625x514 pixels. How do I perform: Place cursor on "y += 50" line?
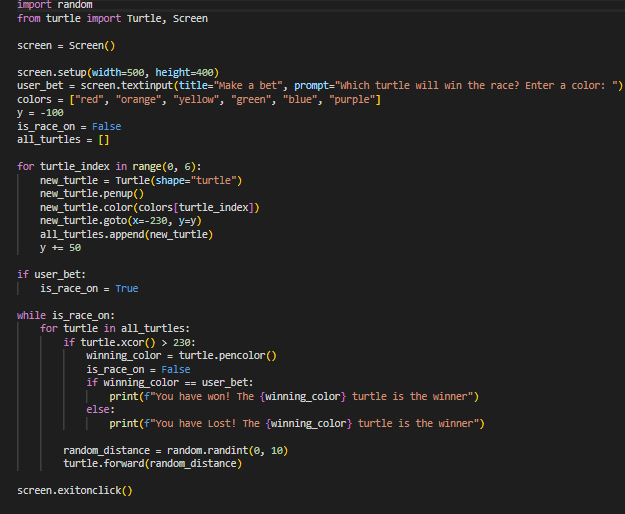[x=60, y=247]
